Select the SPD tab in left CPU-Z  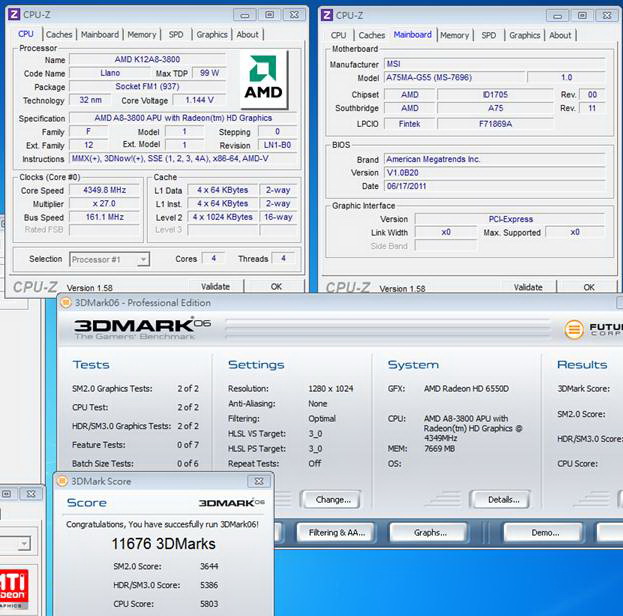[x=176, y=35]
